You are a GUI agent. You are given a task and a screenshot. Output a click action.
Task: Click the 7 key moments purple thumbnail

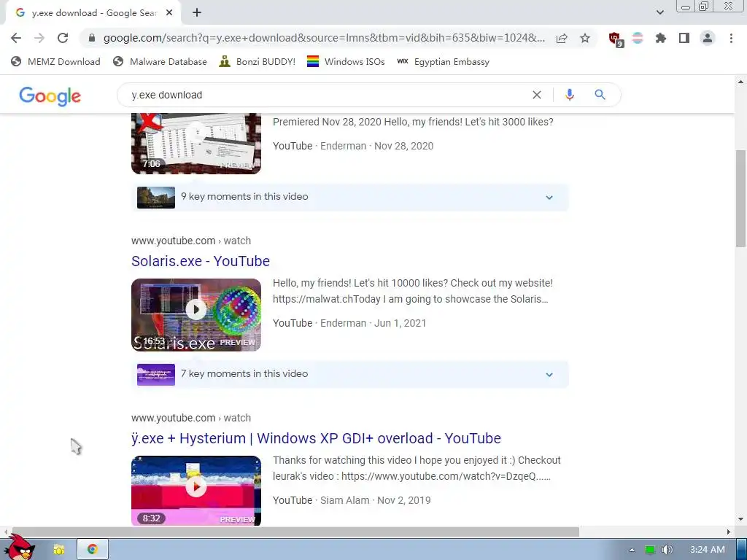click(x=156, y=374)
